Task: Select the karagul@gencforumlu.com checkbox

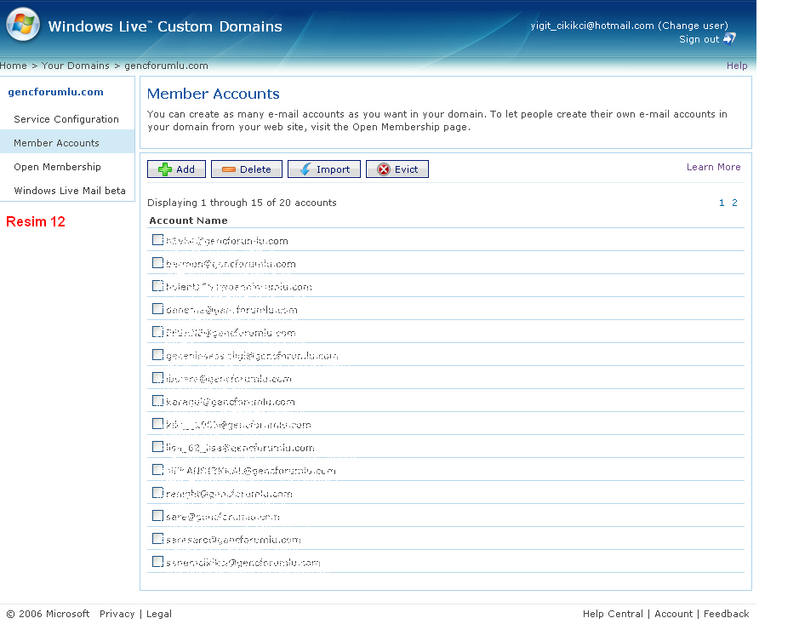Action: click(x=157, y=401)
